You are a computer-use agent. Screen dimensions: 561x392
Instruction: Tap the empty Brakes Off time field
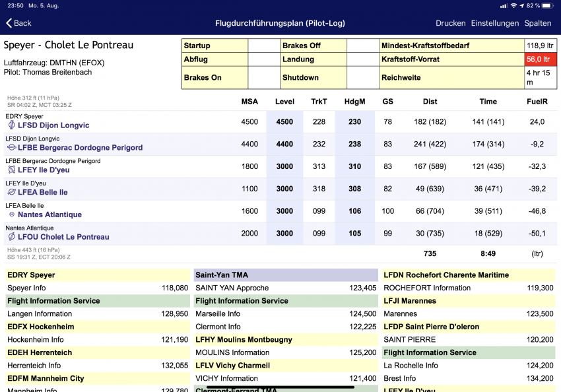click(363, 46)
